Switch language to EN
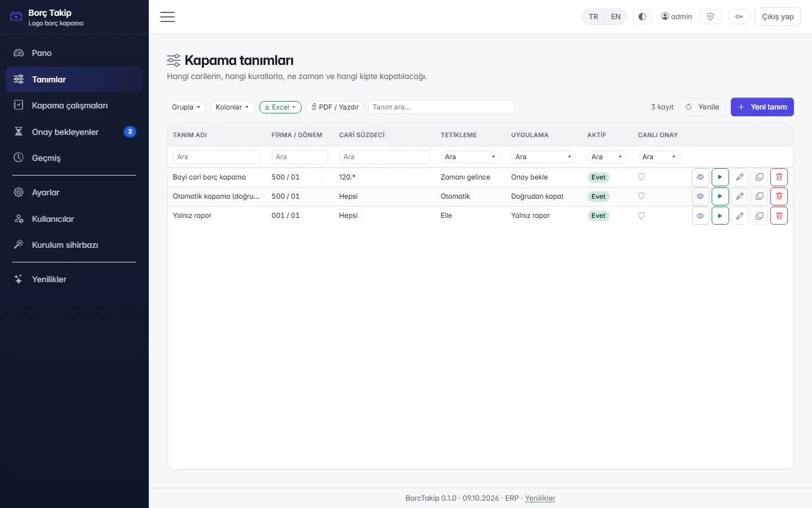The image size is (812, 508). click(x=616, y=17)
